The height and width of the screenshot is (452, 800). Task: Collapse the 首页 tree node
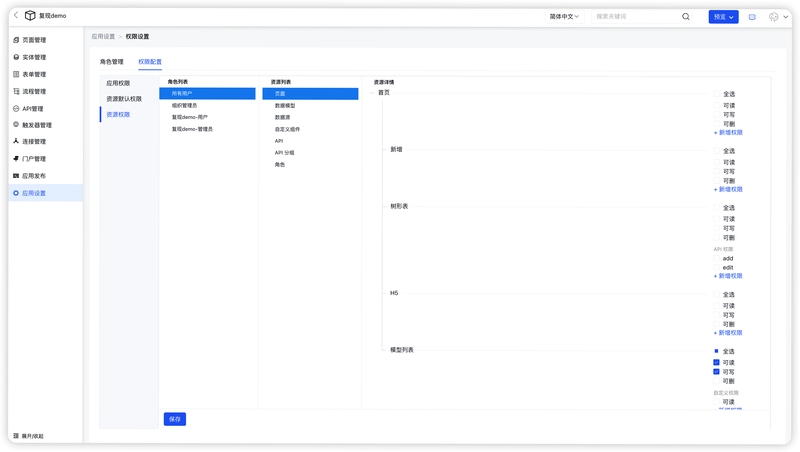372,93
